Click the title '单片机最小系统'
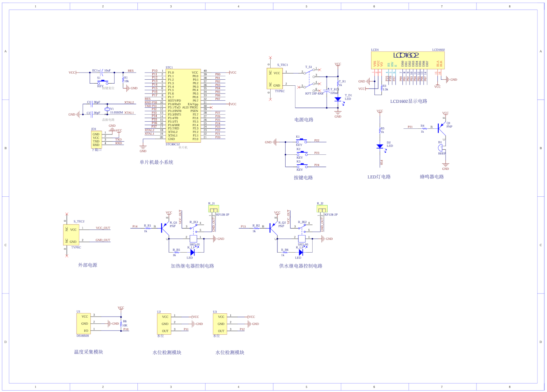 click(x=156, y=162)
